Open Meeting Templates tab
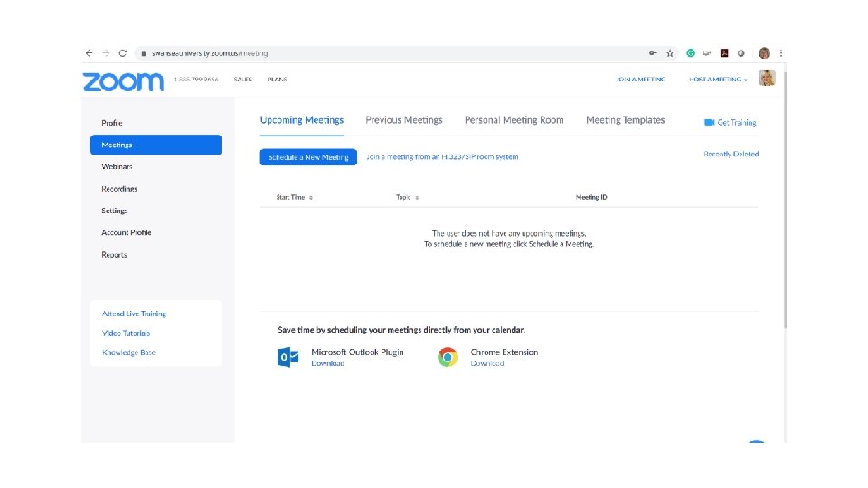Screen dimensions: 868x488 [x=626, y=120]
